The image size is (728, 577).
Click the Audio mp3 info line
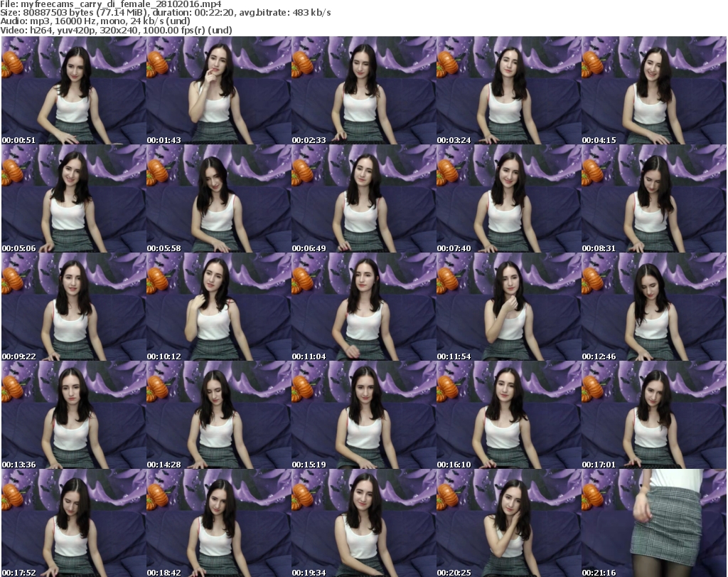[95, 21]
